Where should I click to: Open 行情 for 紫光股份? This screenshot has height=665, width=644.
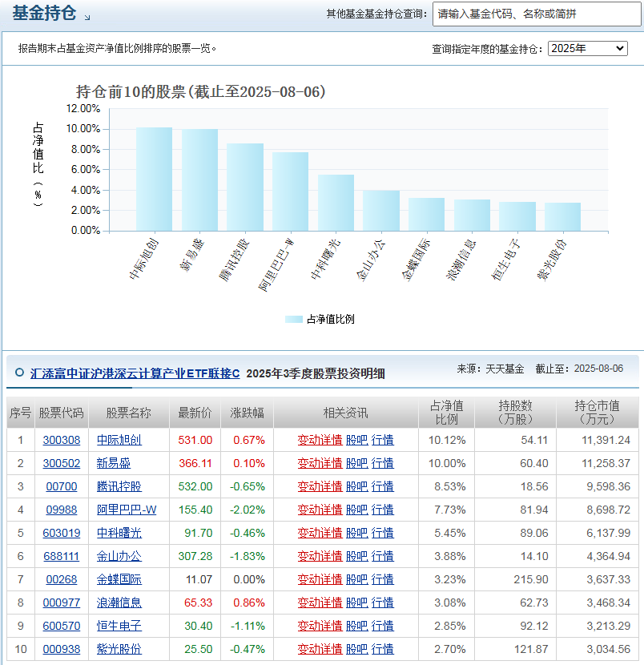pyautogui.click(x=383, y=649)
